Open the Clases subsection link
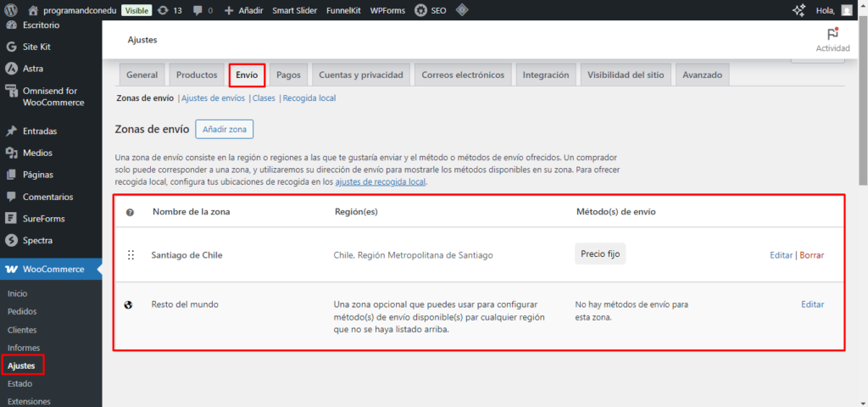Image resolution: width=868 pixels, height=407 pixels. click(264, 98)
